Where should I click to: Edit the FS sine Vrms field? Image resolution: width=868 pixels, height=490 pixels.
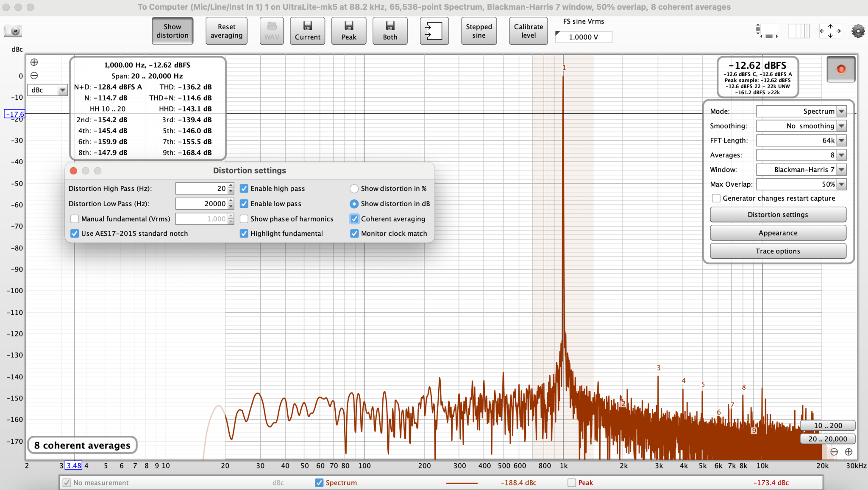pos(584,37)
